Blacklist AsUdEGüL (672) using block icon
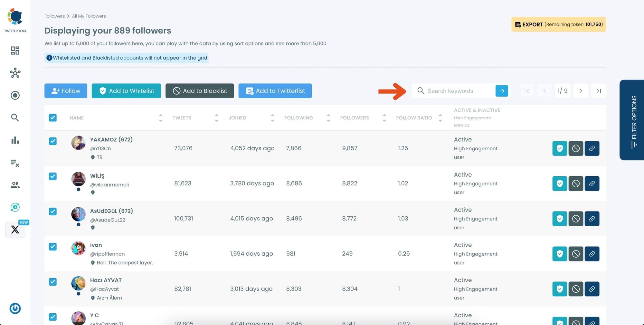Viewport: 644px width, 325px height. pos(576,219)
